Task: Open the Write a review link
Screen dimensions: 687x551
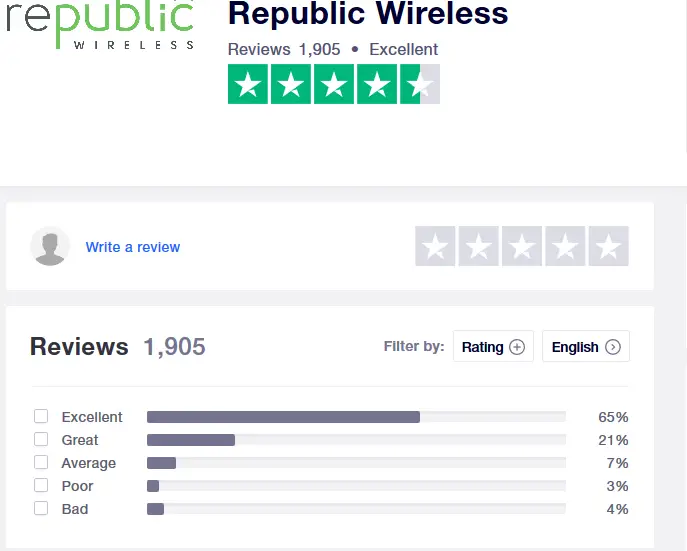Action: 133,247
